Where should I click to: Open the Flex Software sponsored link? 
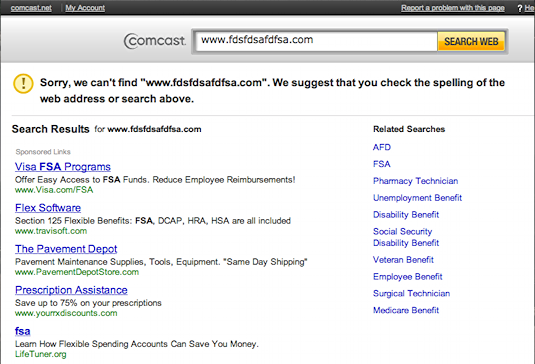click(x=48, y=208)
